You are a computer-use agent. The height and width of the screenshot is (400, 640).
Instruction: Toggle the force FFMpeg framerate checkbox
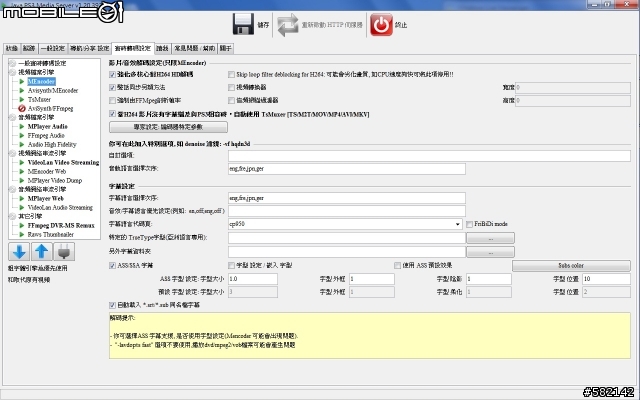point(112,100)
